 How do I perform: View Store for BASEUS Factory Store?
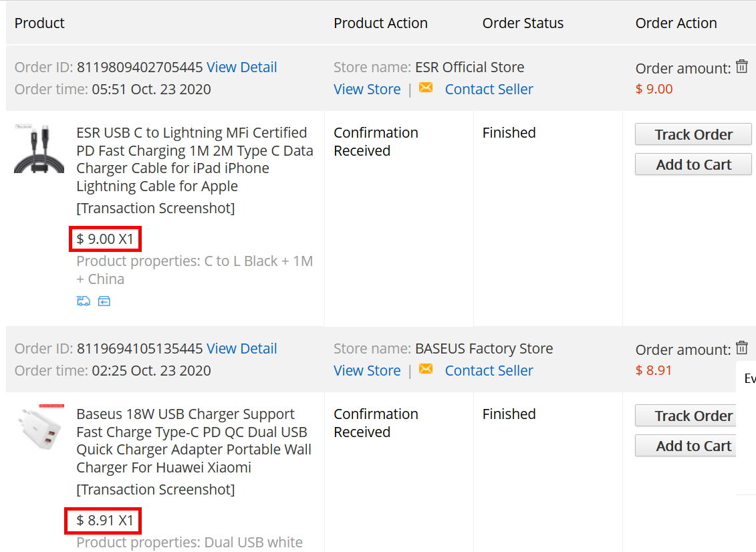[367, 371]
